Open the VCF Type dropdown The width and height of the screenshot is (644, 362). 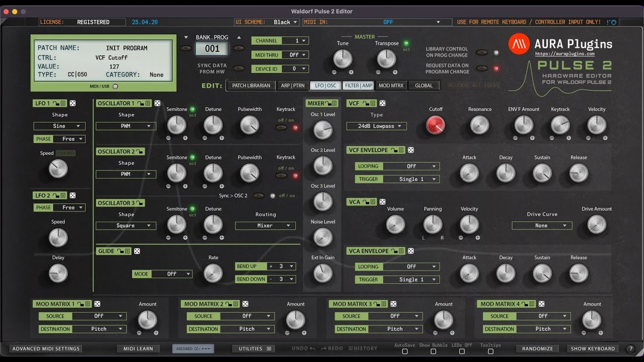tap(376, 126)
